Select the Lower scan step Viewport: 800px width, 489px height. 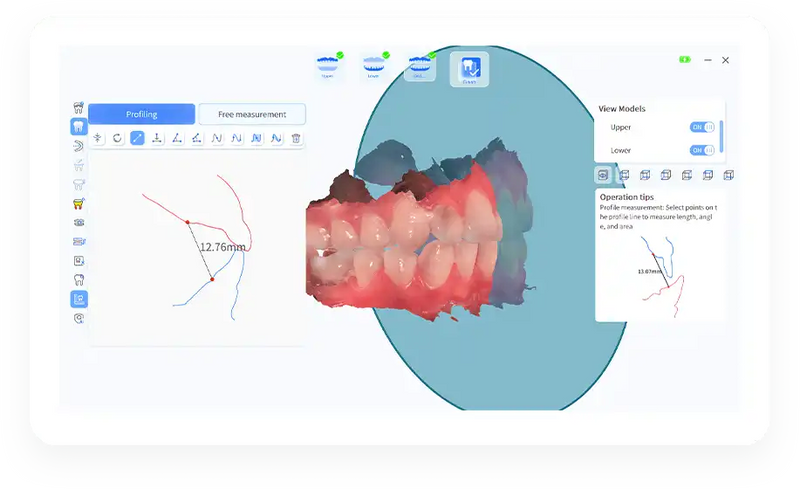coord(373,67)
